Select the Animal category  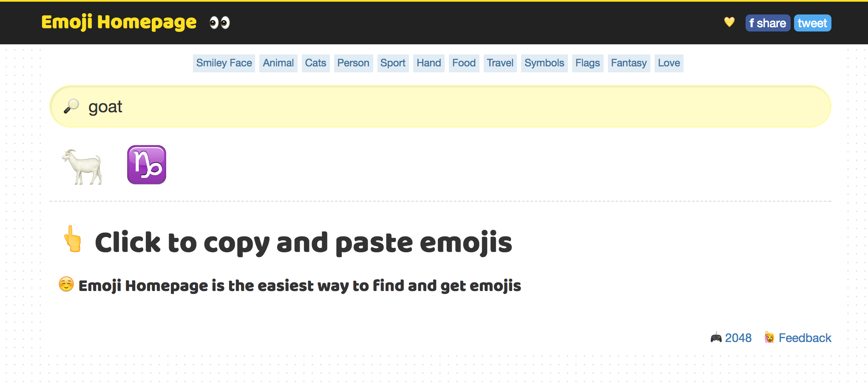click(278, 63)
